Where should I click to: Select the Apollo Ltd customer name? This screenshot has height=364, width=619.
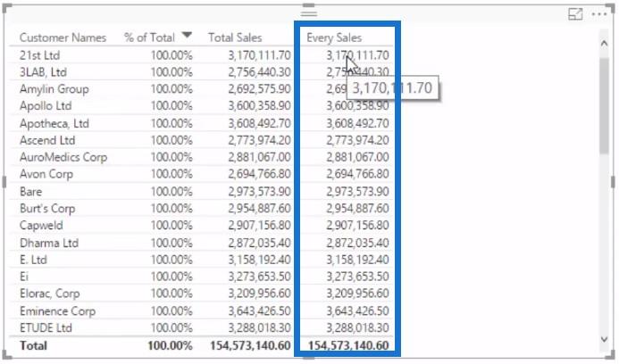click(x=46, y=106)
